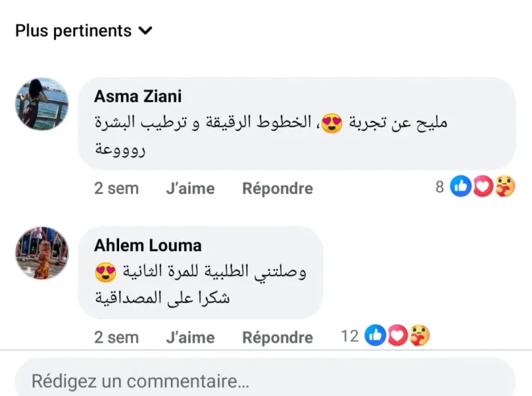Click the blue thumbs-up reaction on Asma Ziani's comment
The image size is (532, 396).
pos(461,188)
